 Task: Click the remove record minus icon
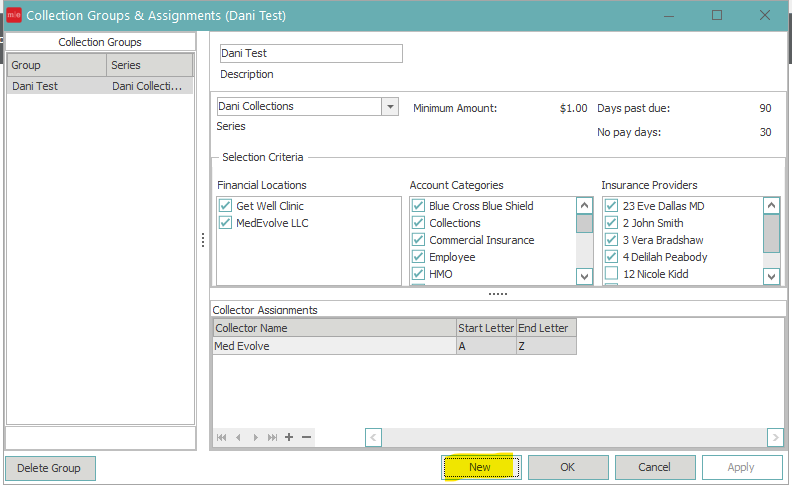point(306,437)
